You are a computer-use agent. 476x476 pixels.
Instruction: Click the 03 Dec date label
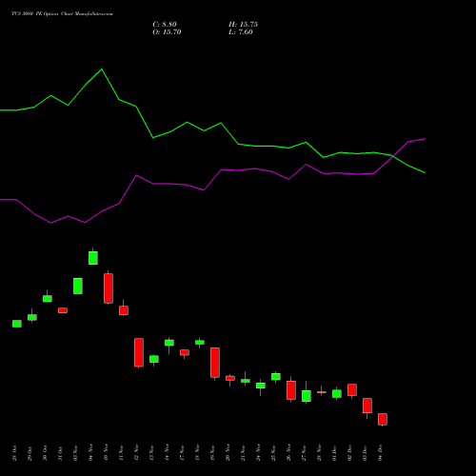click(x=365, y=453)
